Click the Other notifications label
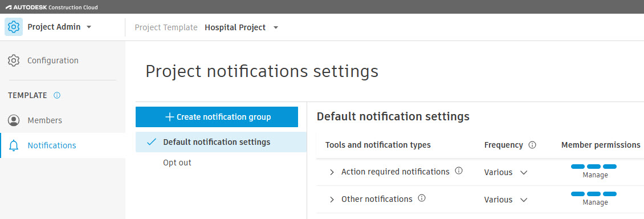Image resolution: width=644 pixels, height=219 pixels. [377, 199]
